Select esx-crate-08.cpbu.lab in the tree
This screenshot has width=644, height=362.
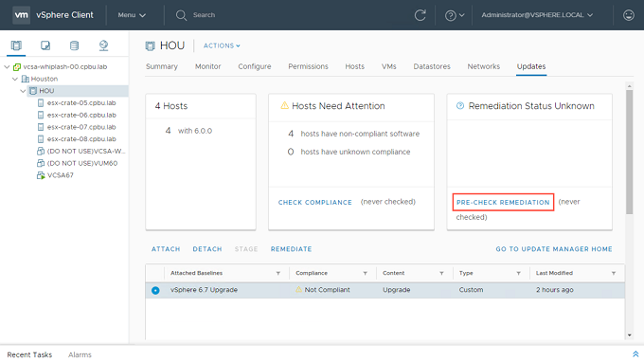click(81, 139)
